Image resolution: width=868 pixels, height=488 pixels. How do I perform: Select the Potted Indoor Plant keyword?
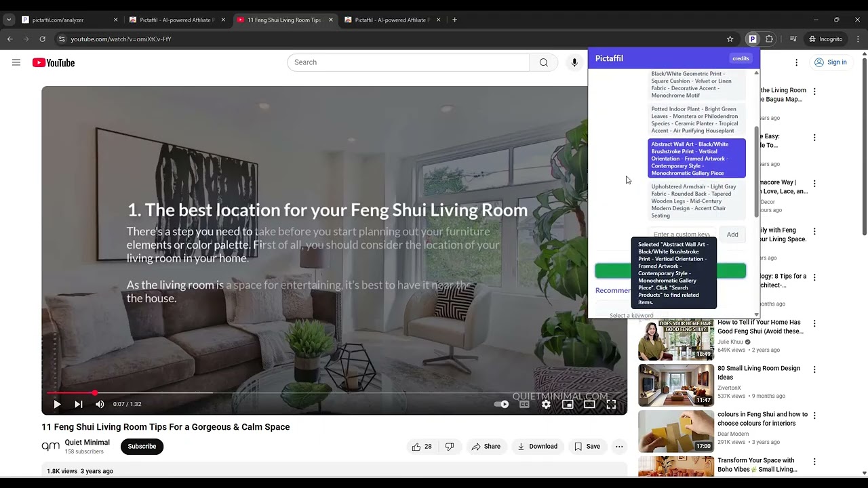pos(696,119)
